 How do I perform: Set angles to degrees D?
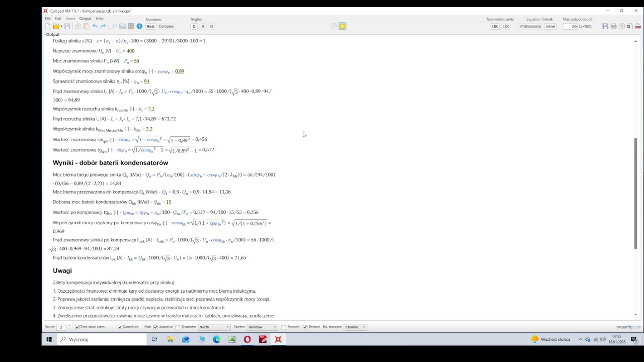[x=194, y=26]
